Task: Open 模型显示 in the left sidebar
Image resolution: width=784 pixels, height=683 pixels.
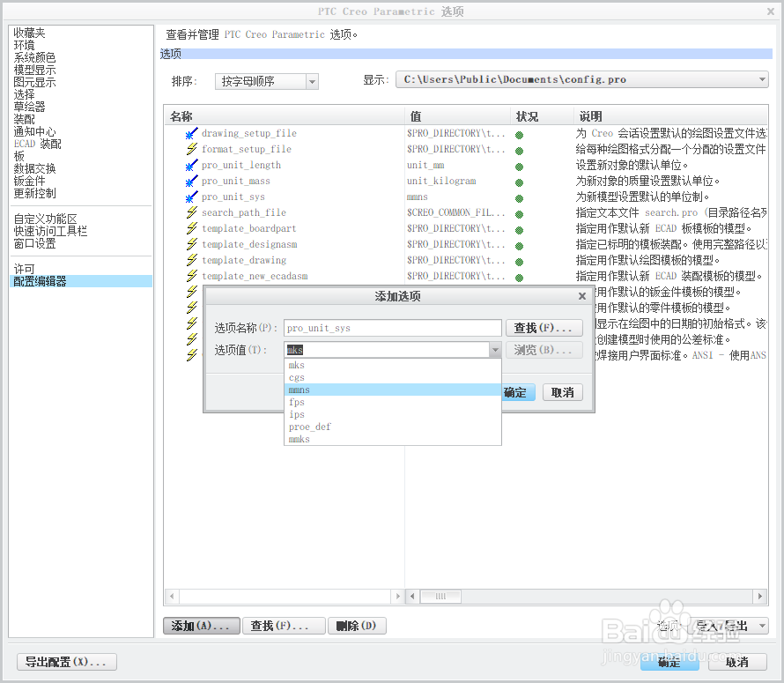Action: click(34, 70)
